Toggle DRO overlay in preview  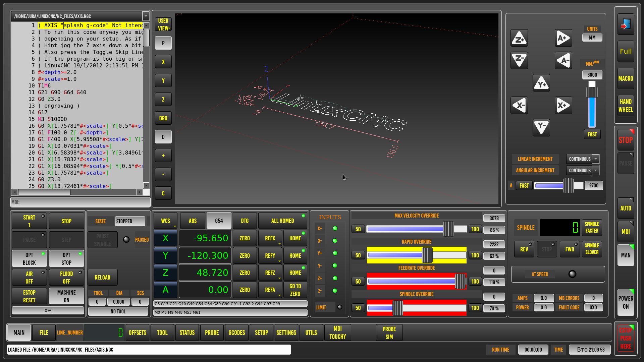tap(163, 118)
